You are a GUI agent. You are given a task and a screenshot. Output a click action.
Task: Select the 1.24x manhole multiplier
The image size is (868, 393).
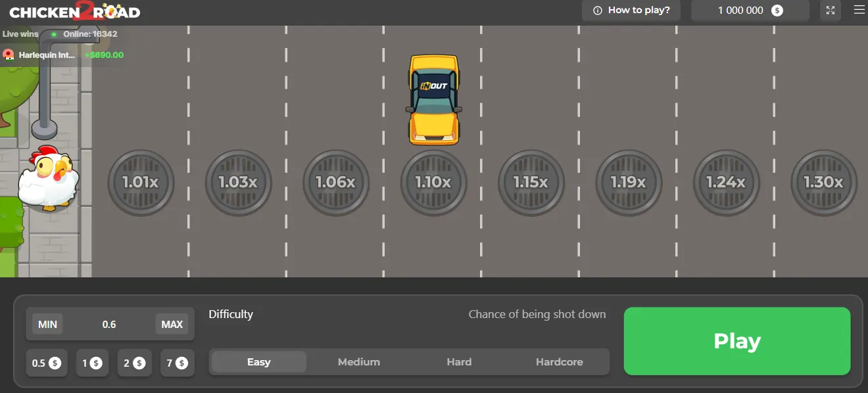(x=726, y=183)
